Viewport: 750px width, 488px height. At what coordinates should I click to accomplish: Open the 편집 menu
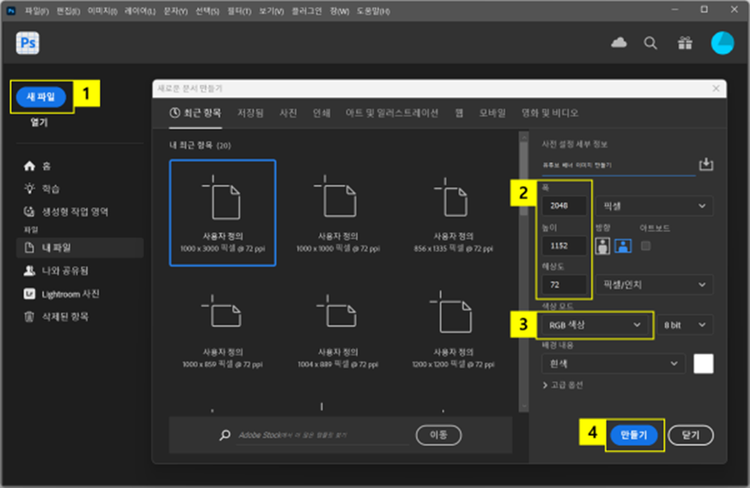coord(68,11)
